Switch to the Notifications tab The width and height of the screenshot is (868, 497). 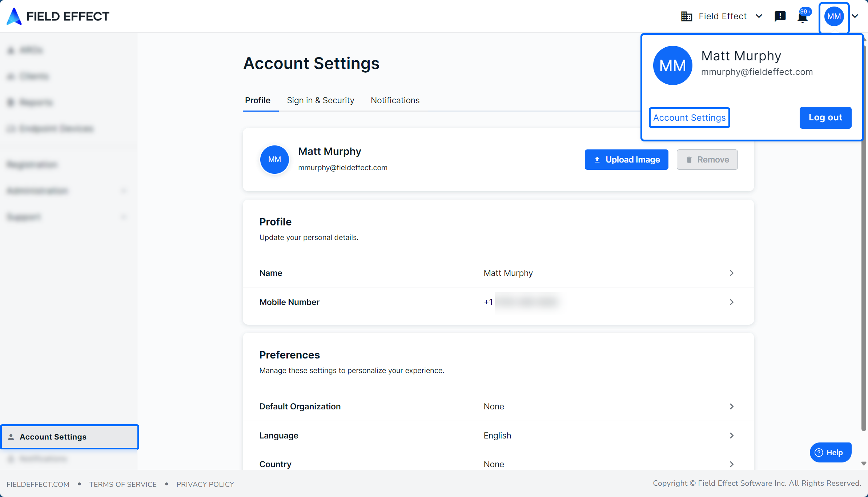point(395,100)
